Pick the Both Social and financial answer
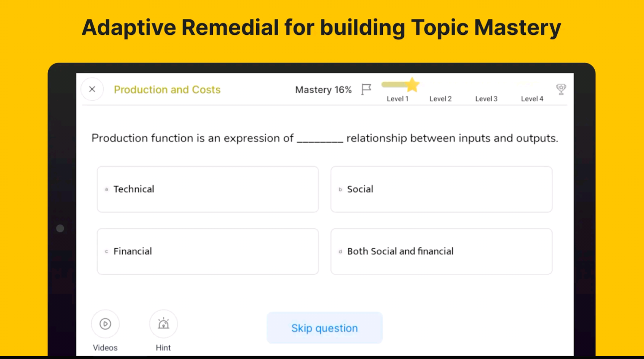Image resolution: width=644 pixels, height=359 pixels. 442,251
